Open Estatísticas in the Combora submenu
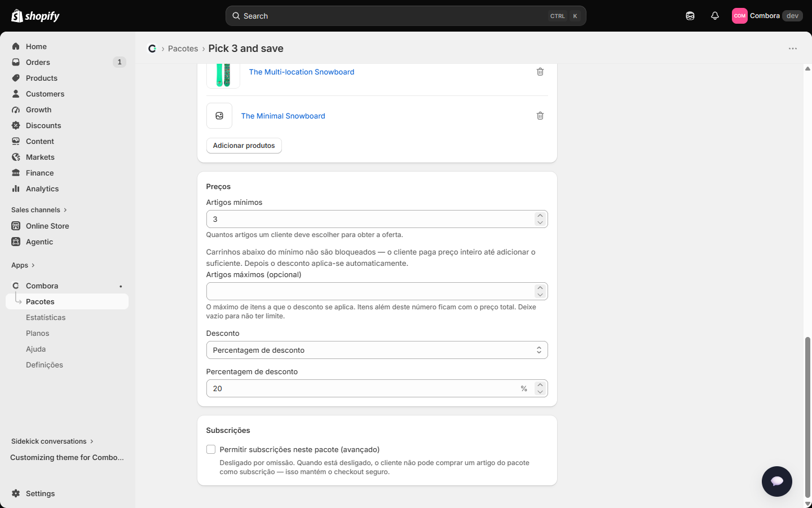This screenshot has height=508, width=812. click(x=46, y=317)
